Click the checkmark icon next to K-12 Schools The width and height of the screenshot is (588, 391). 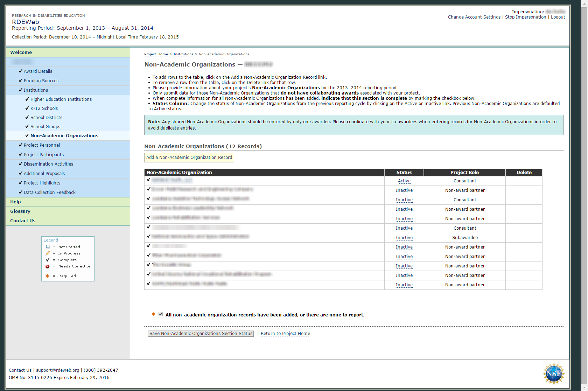click(27, 109)
